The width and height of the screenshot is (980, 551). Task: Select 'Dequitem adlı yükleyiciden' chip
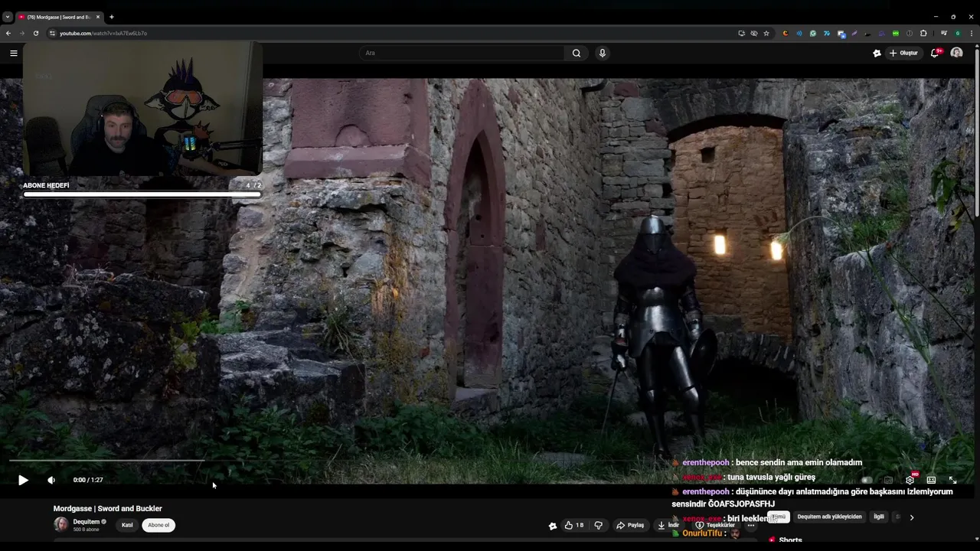click(829, 517)
